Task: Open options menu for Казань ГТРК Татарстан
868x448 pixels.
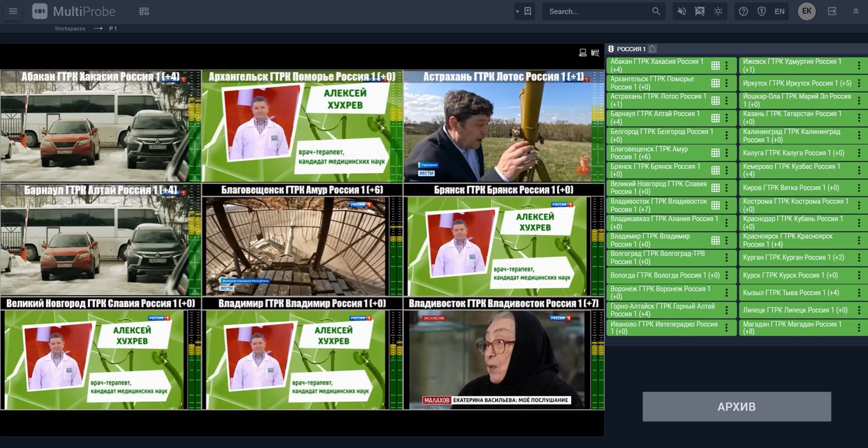Action: (x=859, y=118)
